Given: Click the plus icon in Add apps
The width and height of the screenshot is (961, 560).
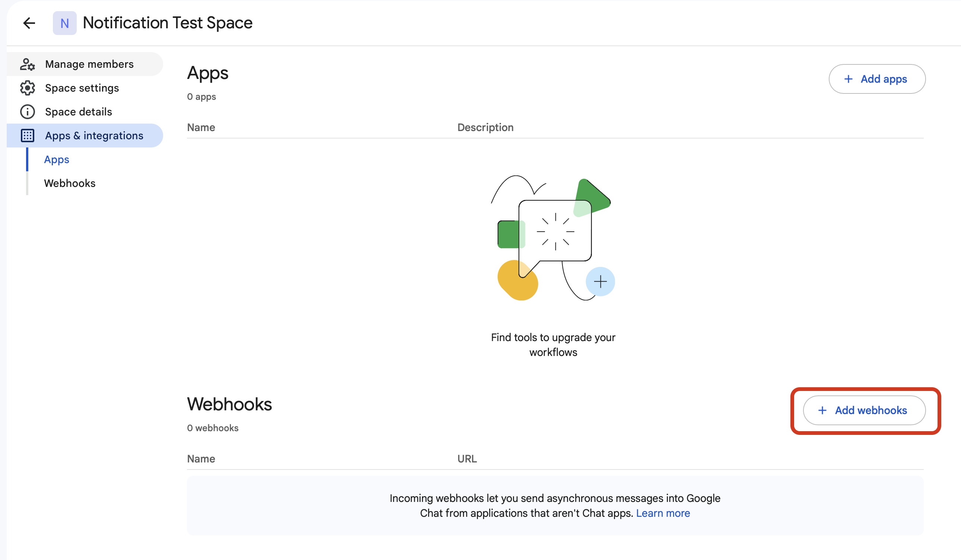Looking at the screenshot, I should pyautogui.click(x=848, y=79).
